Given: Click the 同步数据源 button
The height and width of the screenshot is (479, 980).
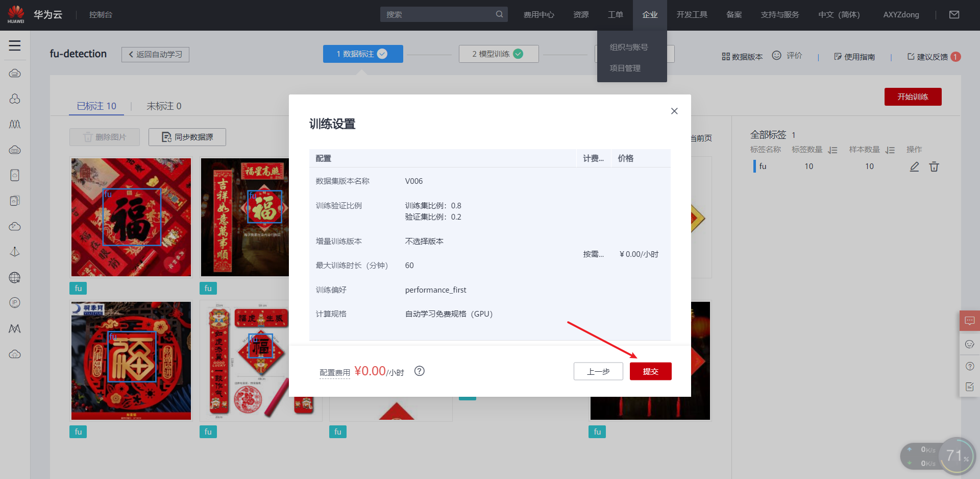Looking at the screenshot, I should 187,137.
